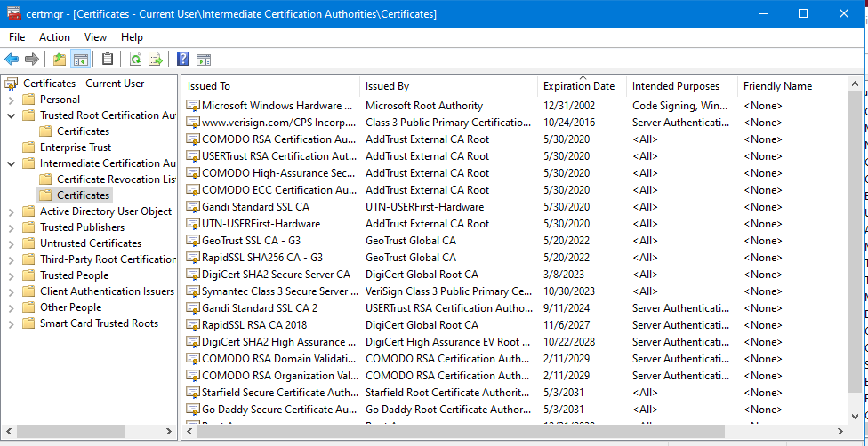The width and height of the screenshot is (868, 446).
Task: Toggle the Show/Hide Action Pane icon
Action: tap(204, 60)
